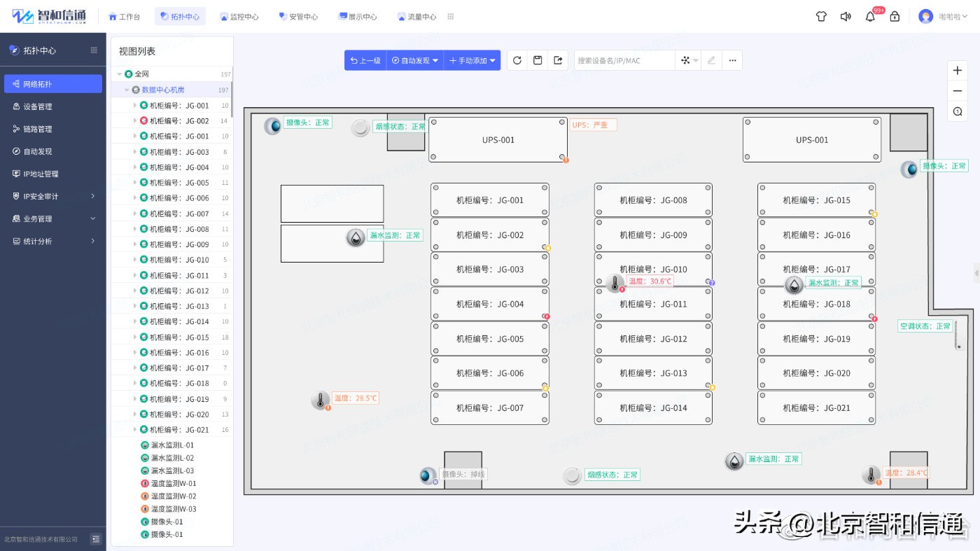Click the save snapshot icon on toolbar
The image size is (980, 551).
point(537,60)
